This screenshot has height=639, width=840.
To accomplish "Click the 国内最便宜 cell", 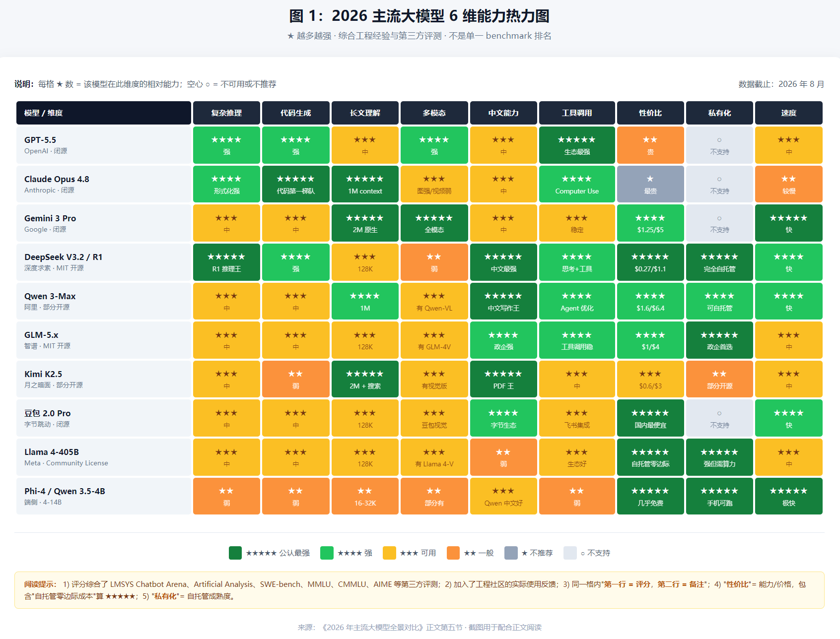I will tap(650, 418).
